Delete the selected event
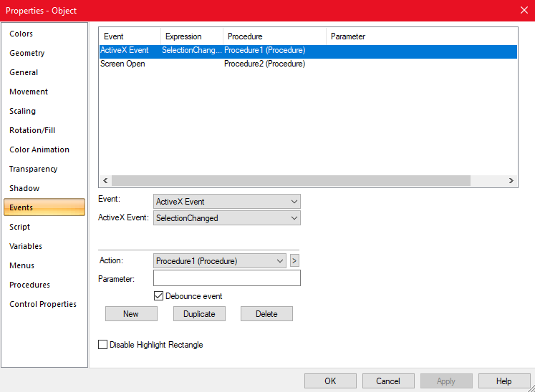This screenshot has height=392, width=535. [266, 313]
